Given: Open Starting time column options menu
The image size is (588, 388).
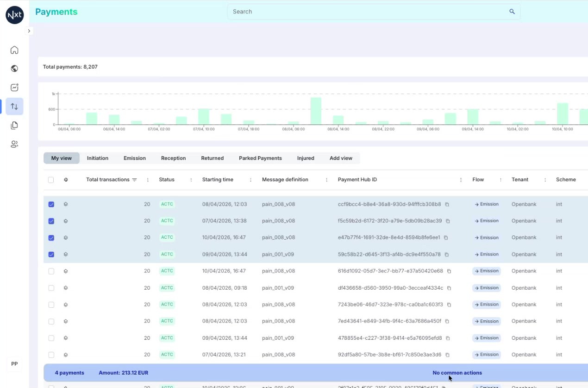Looking at the screenshot, I should coord(250,180).
